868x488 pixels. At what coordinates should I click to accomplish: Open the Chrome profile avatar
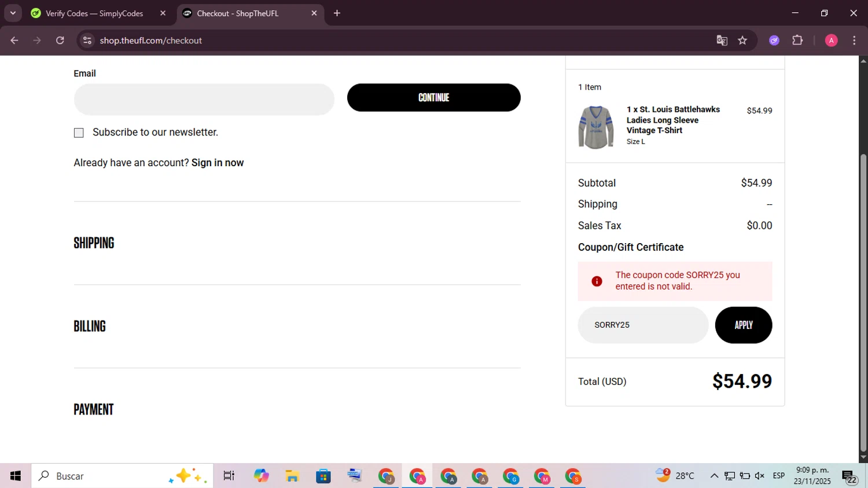[832, 41]
